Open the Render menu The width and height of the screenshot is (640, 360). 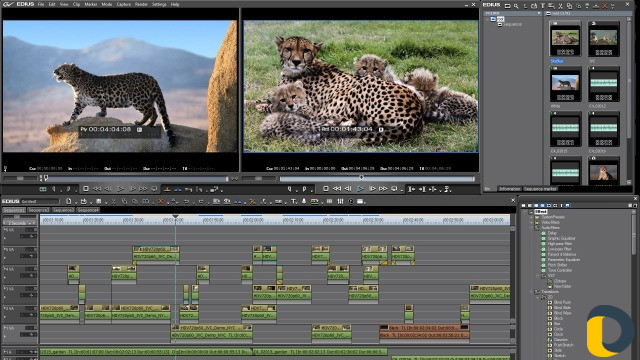[x=141, y=4]
